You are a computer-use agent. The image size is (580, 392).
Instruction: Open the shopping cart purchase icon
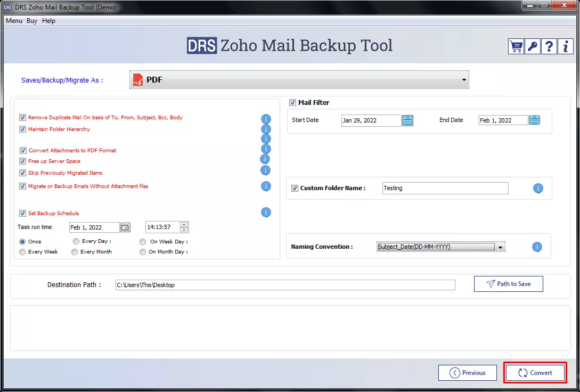pos(516,46)
